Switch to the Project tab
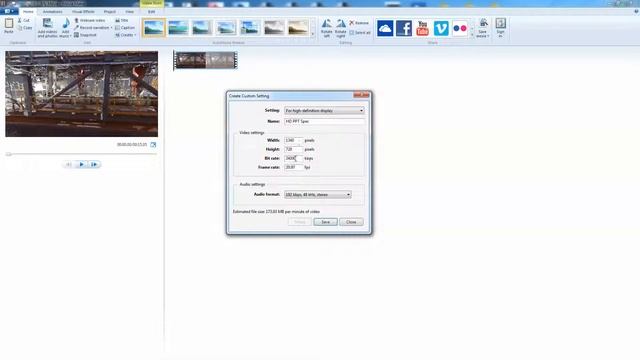 click(109, 11)
